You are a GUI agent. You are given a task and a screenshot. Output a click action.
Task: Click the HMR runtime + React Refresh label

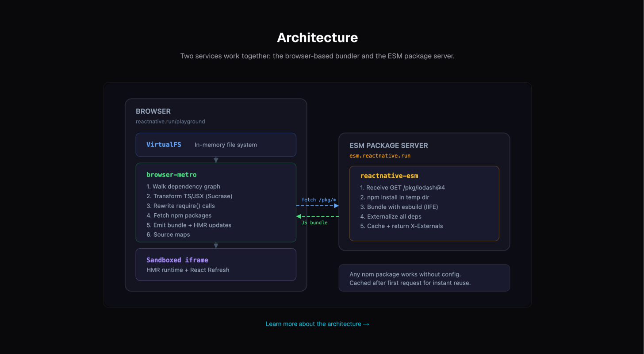pyautogui.click(x=188, y=269)
